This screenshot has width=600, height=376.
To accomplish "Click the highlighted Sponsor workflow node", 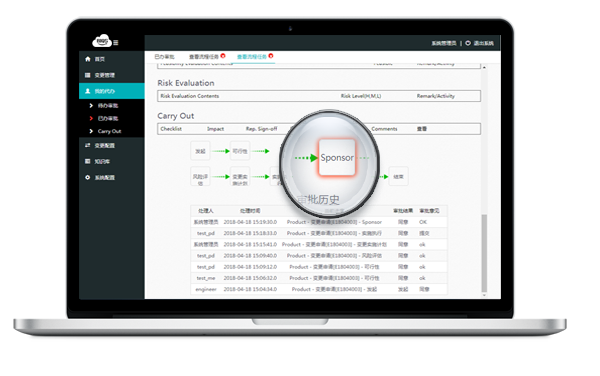I will [337, 158].
